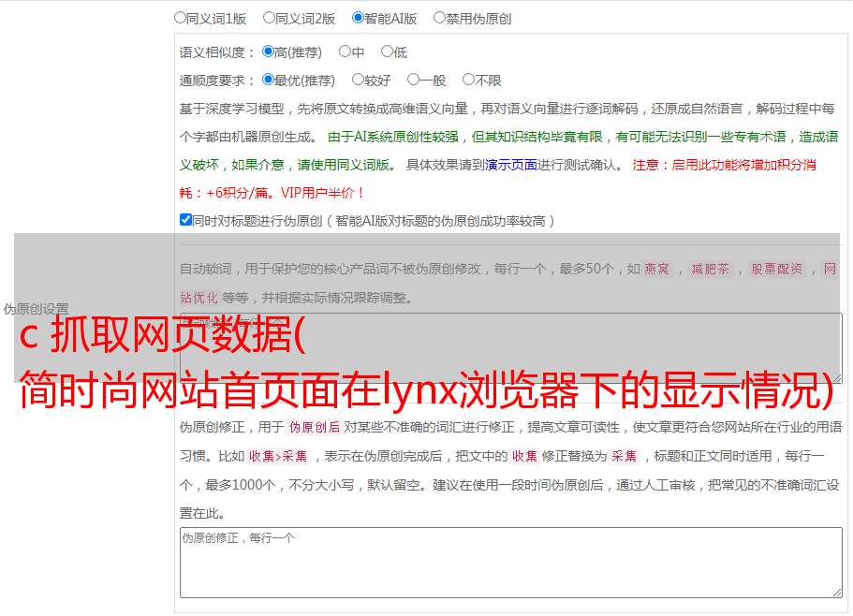853x616 pixels.
Task: Set semantic similarity to 低
Action: (x=387, y=51)
